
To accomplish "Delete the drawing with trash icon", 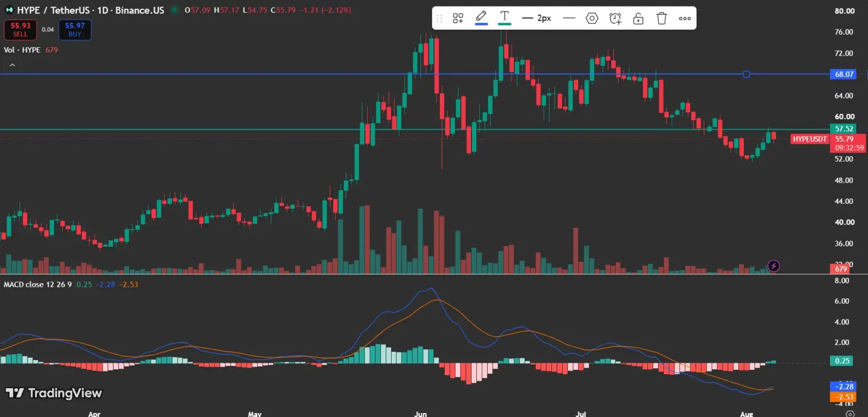I will point(661,18).
